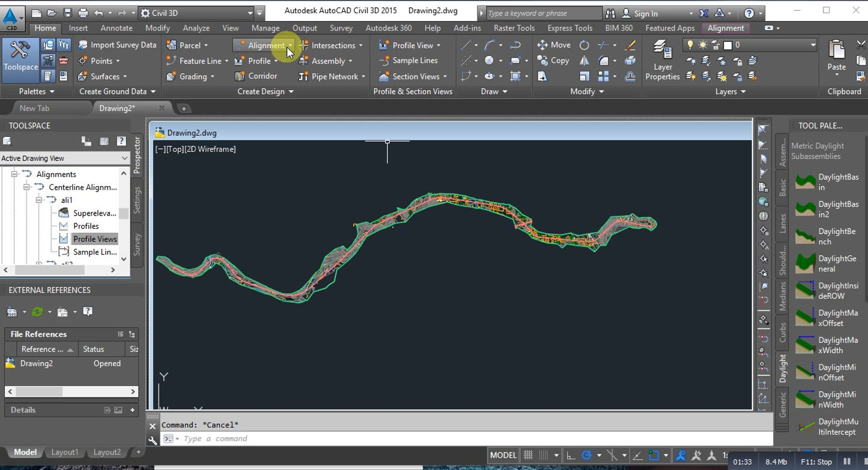Image resolution: width=868 pixels, height=470 pixels.
Task: Click the command line customize wrench icon
Action: coord(153,439)
